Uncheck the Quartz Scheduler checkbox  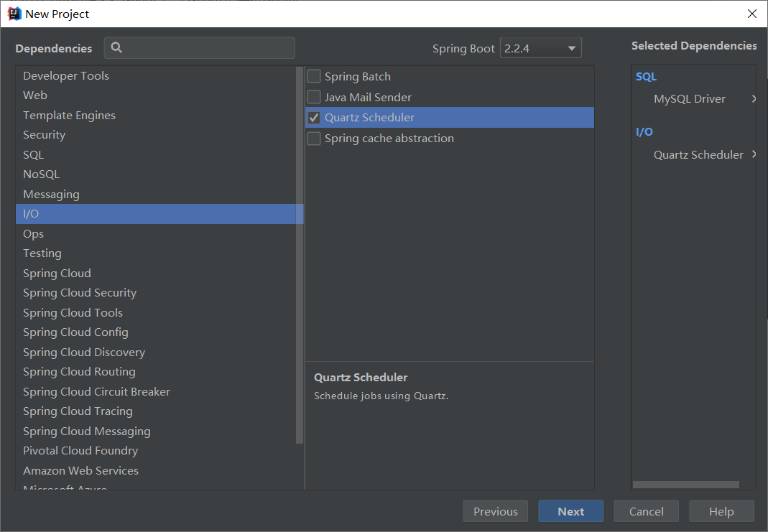[x=314, y=118]
